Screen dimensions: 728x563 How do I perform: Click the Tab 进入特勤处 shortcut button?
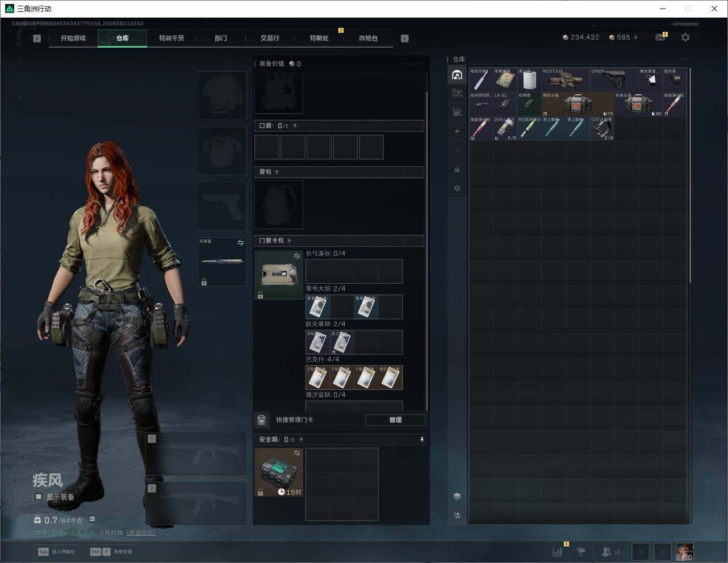point(57,552)
